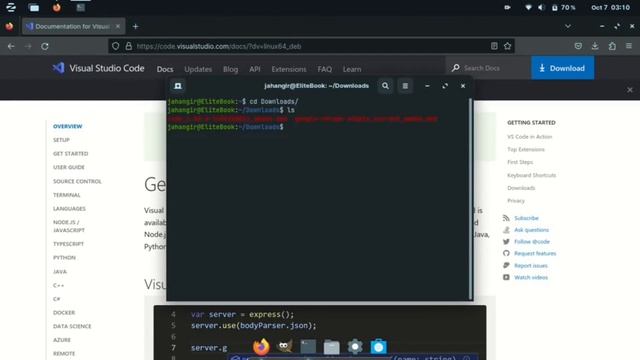Open SETUP in docs sidebar
This screenshot has width=640, height=360.
click(61, 140)
